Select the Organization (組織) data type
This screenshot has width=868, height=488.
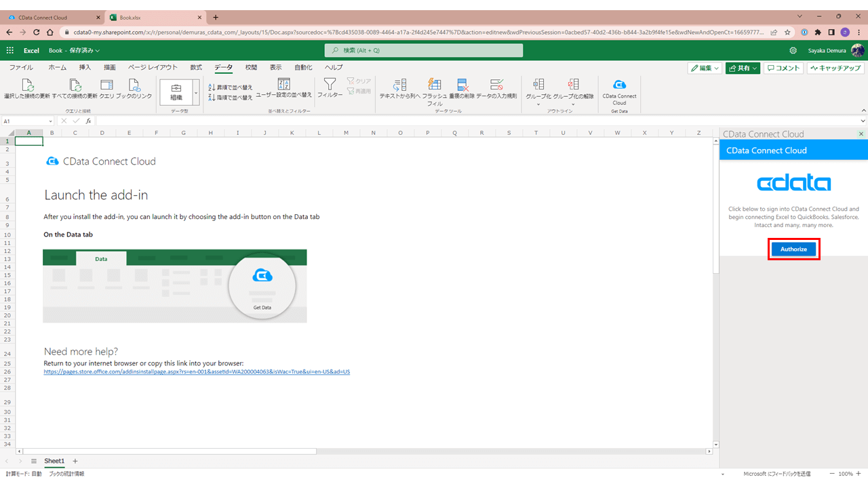(176, 91)
